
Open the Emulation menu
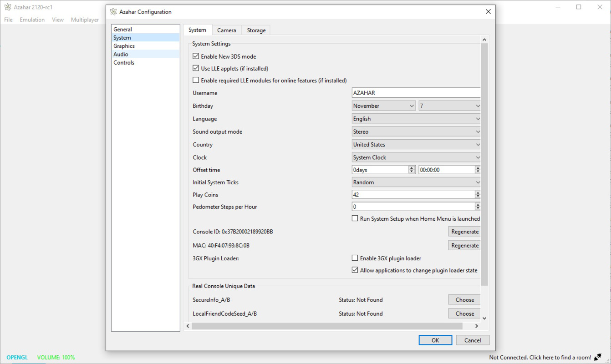(x=32, y=20)
